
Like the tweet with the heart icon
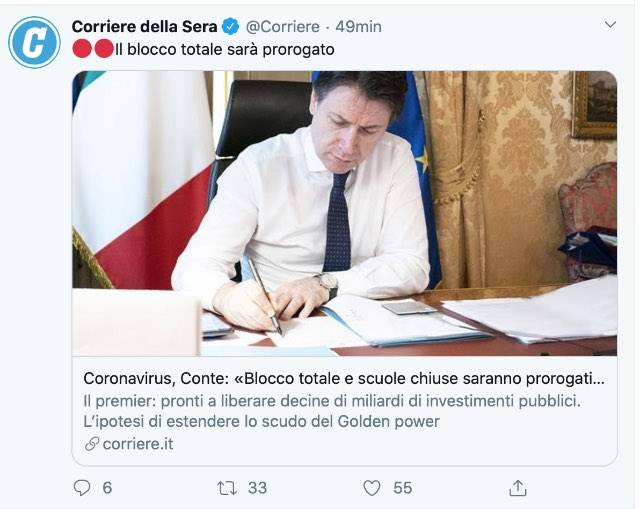tap(371, 488)
